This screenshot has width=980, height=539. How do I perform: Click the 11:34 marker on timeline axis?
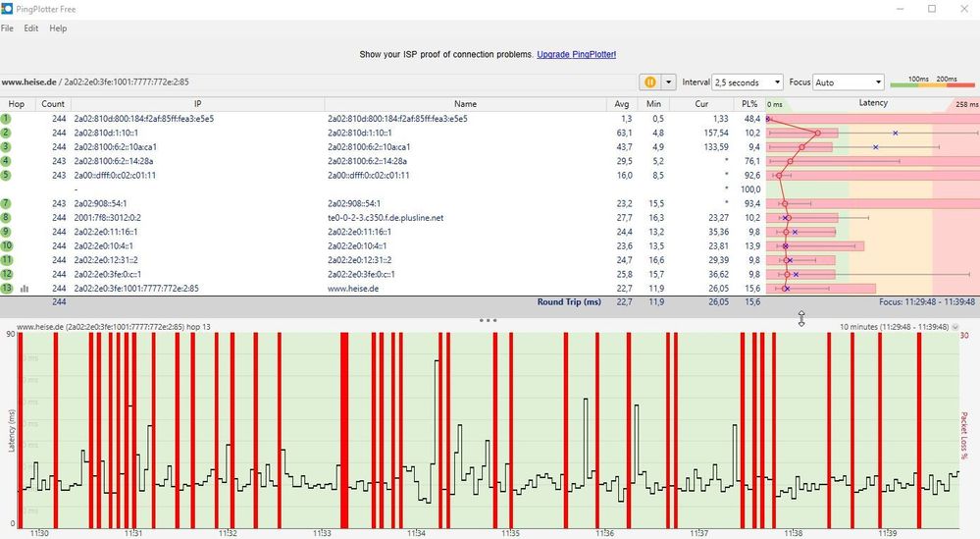[x=416, y=533]
